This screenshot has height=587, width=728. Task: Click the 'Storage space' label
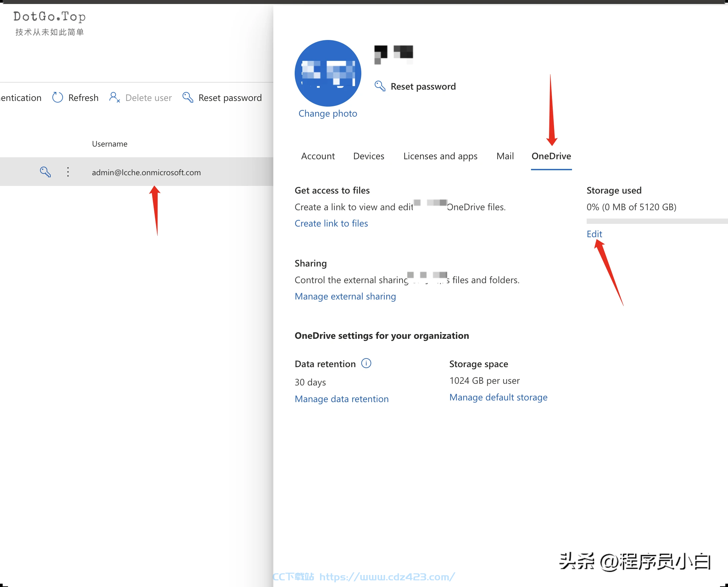point(478,364)
